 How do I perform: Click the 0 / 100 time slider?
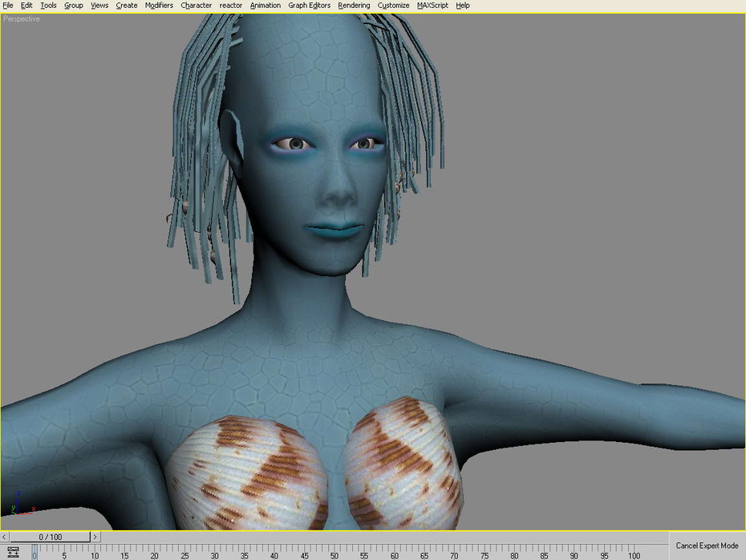coord(50,537)
